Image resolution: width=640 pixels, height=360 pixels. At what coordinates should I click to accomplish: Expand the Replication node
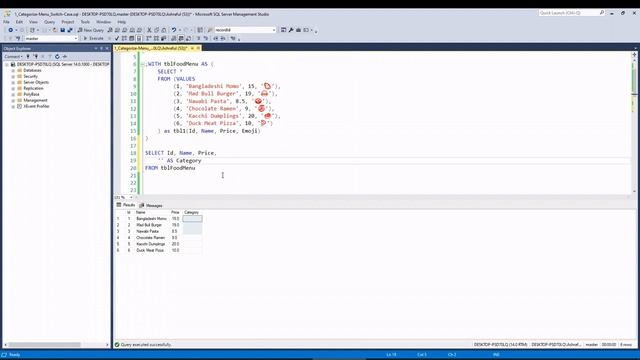coord(13,88)
